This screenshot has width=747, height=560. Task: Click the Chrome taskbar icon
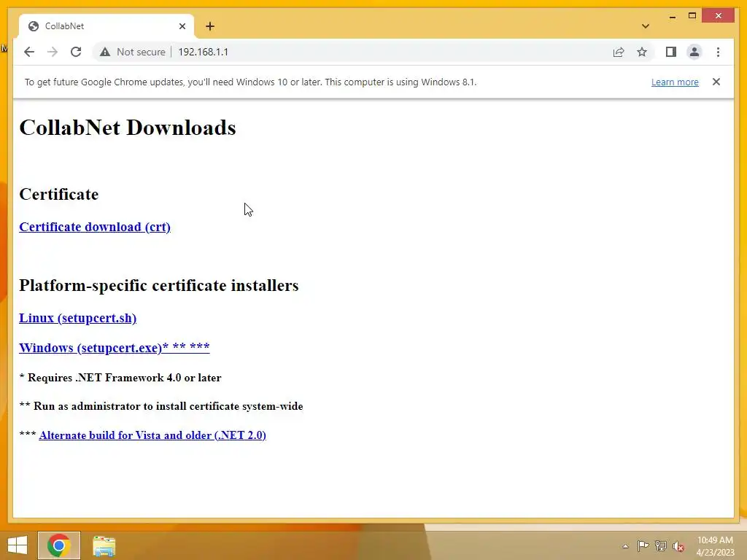click(x=59, y=545)
